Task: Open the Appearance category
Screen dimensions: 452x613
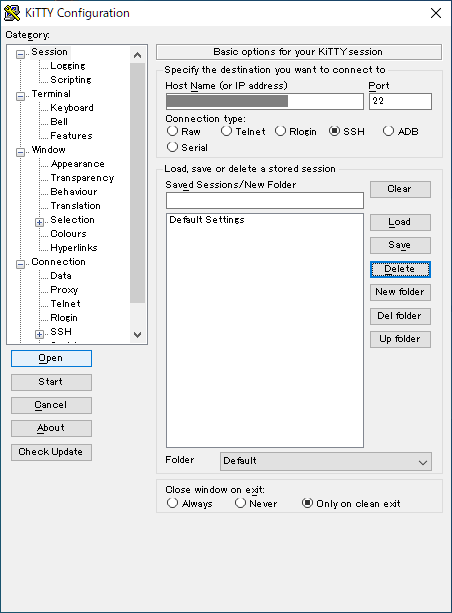Action: coord(77,164)
